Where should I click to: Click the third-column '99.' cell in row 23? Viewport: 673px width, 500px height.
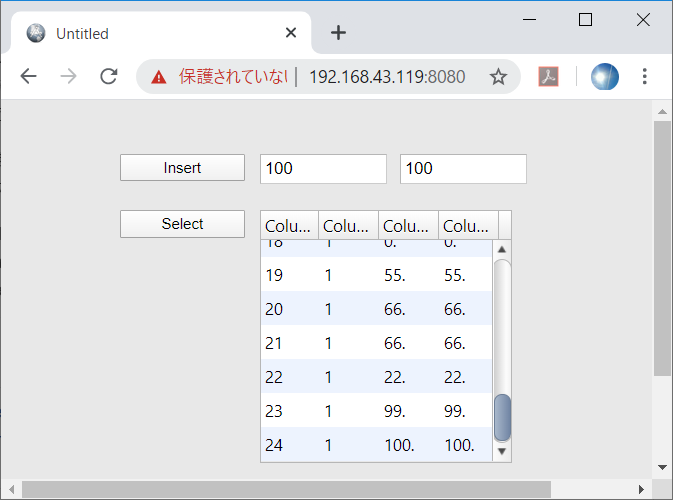(395, 411)
